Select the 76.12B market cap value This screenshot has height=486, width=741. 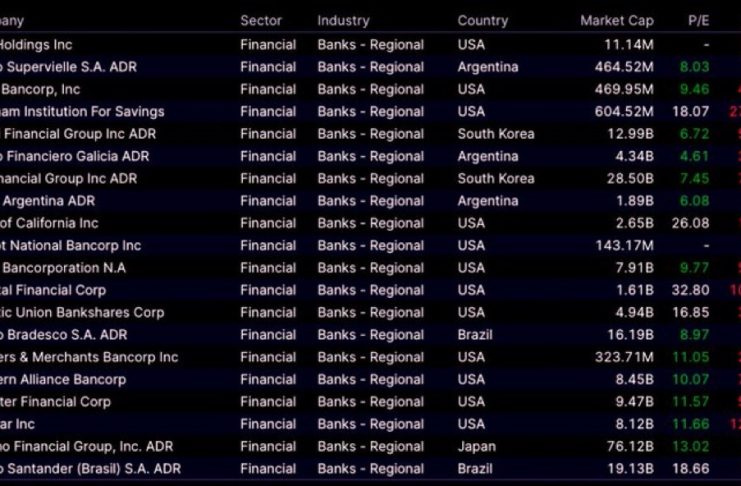pos(629,446)
